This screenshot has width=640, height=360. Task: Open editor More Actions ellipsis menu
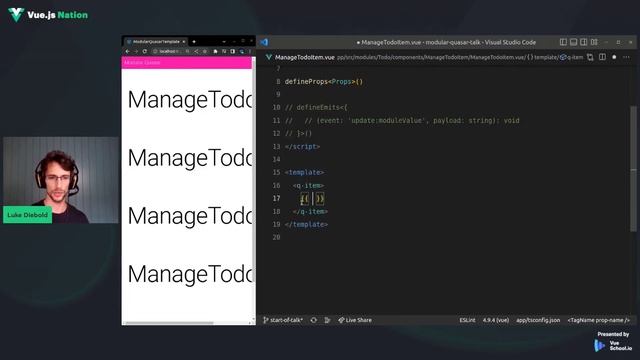[x=627, y=57]
